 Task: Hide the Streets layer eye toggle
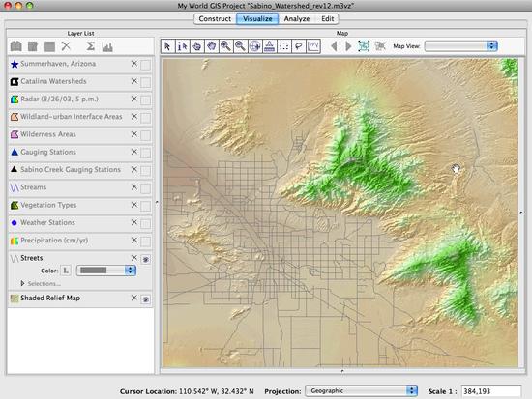145,259
